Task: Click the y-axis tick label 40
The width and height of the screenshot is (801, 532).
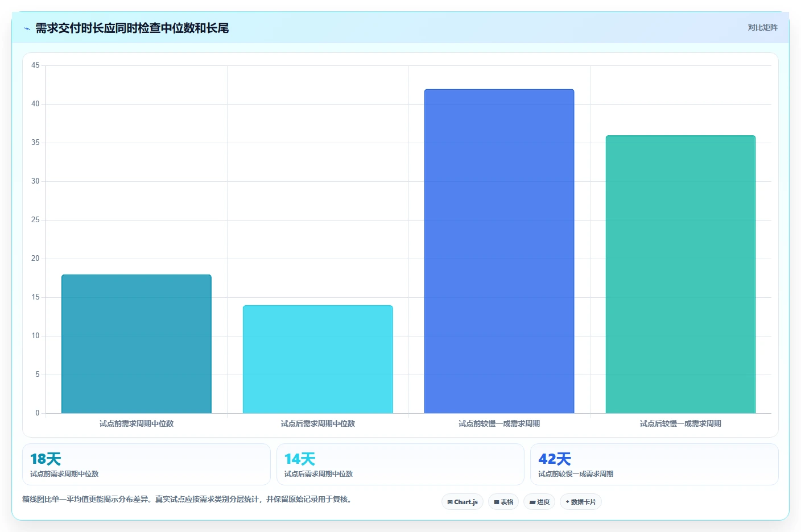Action: [35, 104]
